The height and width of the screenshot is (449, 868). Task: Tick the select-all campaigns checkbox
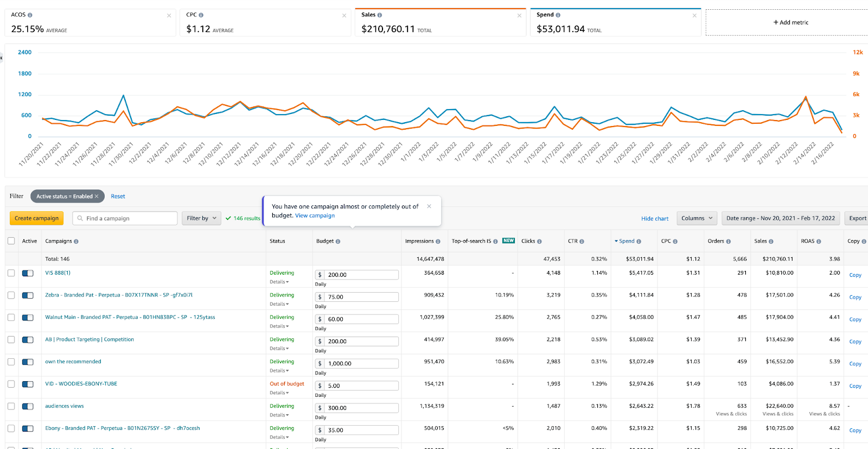coord(11,241)
